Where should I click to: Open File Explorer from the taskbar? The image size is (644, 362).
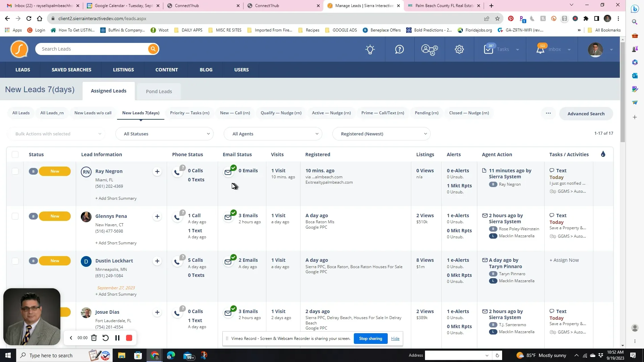point(121,355)
